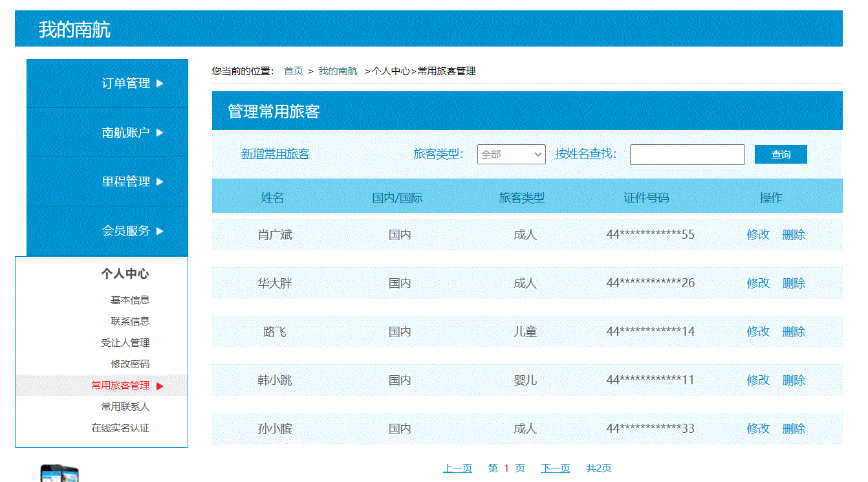Go to next page via 下一页
Viewport: 868px width, 482px height.
[556, 468]
